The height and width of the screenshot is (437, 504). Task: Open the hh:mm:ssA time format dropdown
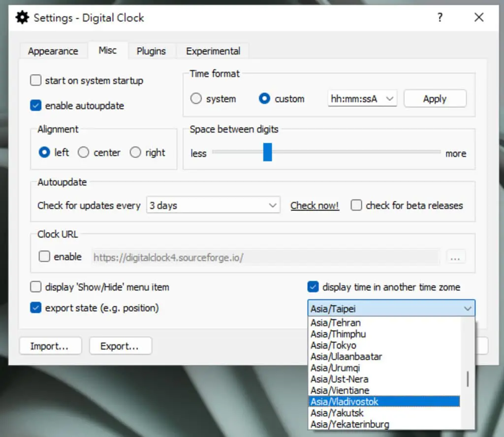point(362,99)
